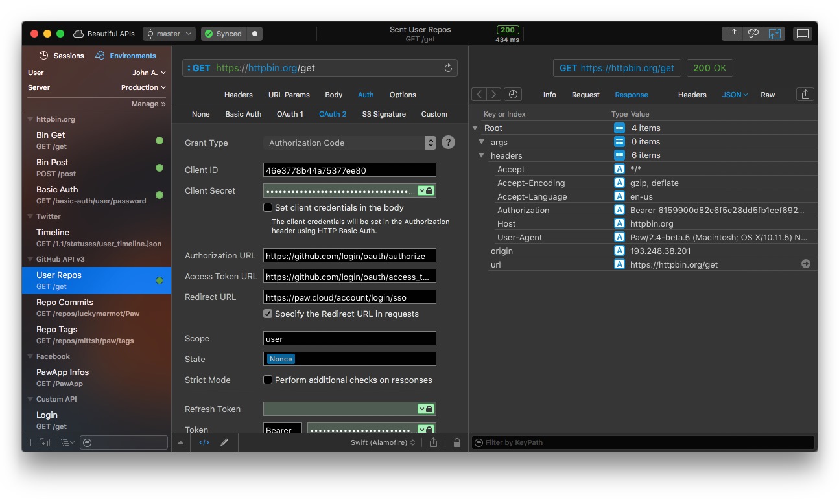
Task: Go to the next response with forward arrow
Action: pos(494,95)
